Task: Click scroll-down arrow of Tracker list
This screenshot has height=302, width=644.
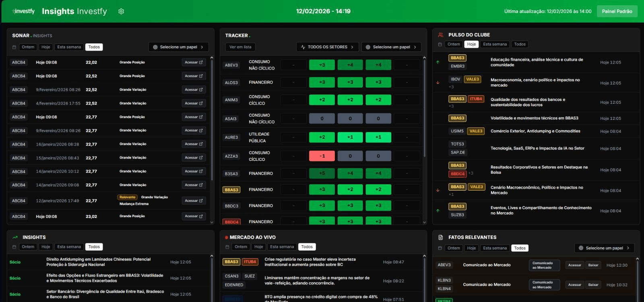Action: click(424, 222)
